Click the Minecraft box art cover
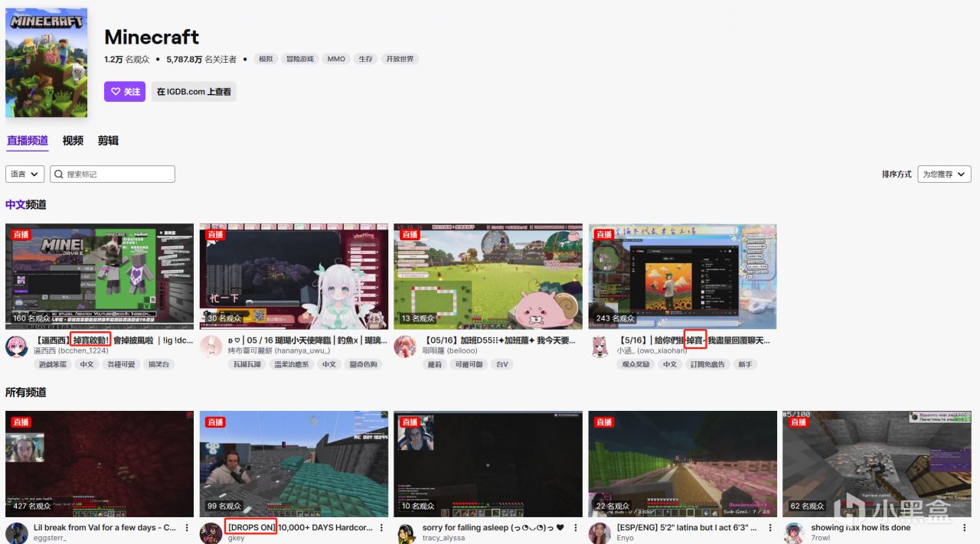Viewport: 980px width, 544px height. [46, 63]
